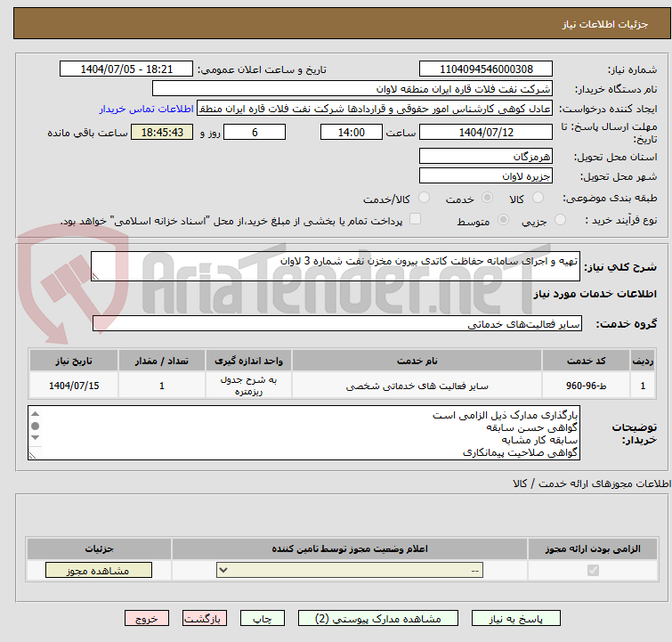Open مشاهده مدارک پیوستی (2) attachments
The width and height of the screenshot is (672, 642).
pos(378,619)
